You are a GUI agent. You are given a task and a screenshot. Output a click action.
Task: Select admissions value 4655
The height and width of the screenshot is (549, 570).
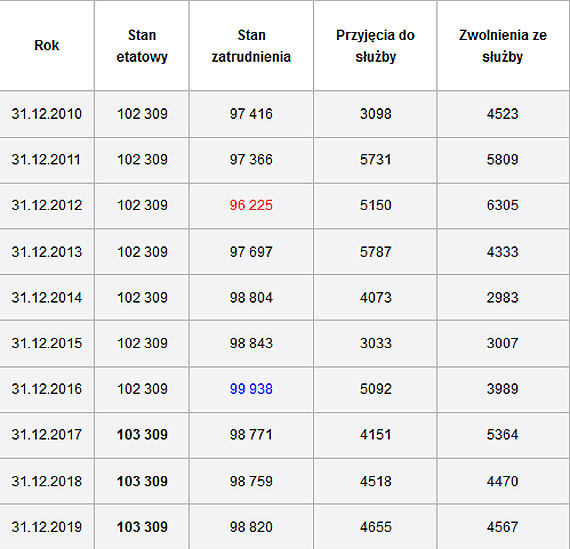[376, 527]
